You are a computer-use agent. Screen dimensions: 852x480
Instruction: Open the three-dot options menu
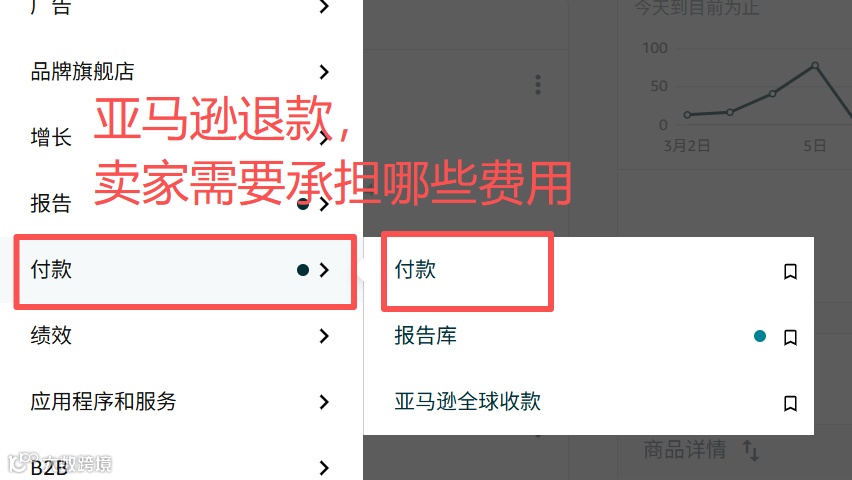[538, 85]
